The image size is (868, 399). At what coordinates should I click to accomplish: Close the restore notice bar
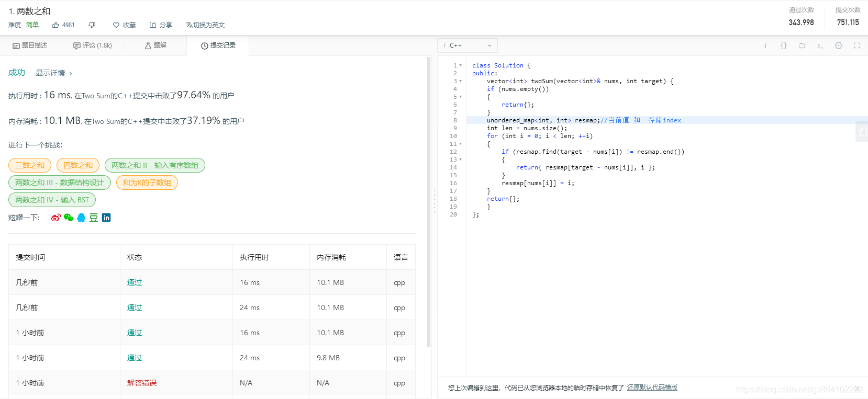click(x=857, y=388)
